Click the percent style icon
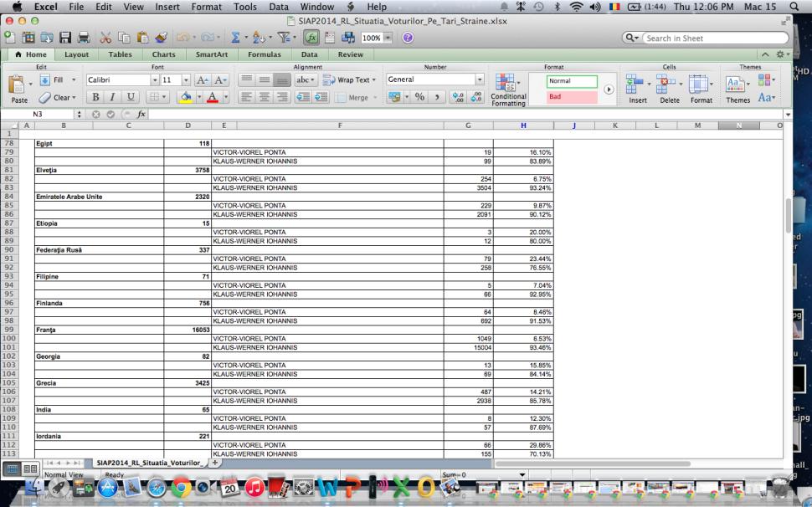The height and width of the screenshot is (507, 812). [x=418, y=98]
